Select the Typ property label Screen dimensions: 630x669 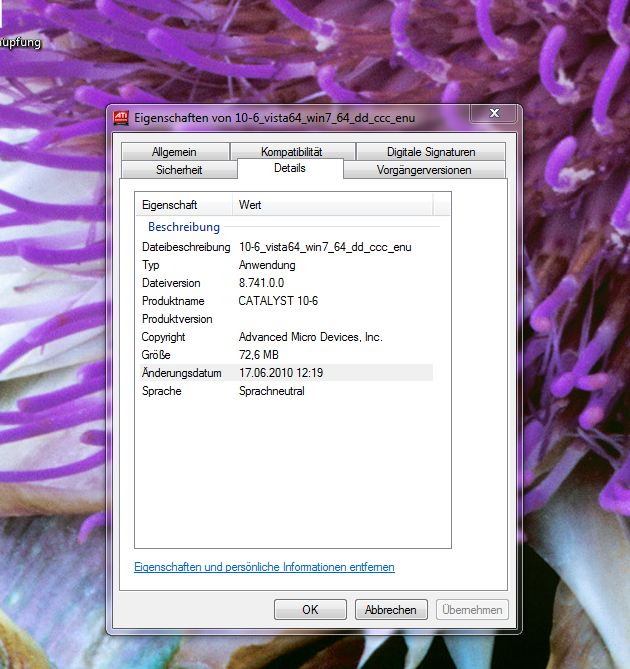(x=151, y=265)
